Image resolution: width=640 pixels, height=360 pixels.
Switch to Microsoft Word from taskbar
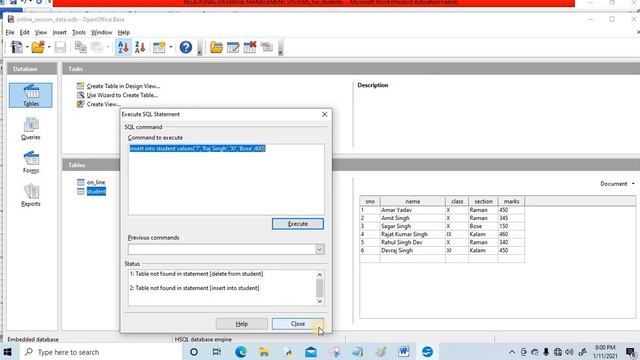pos(404,352)
